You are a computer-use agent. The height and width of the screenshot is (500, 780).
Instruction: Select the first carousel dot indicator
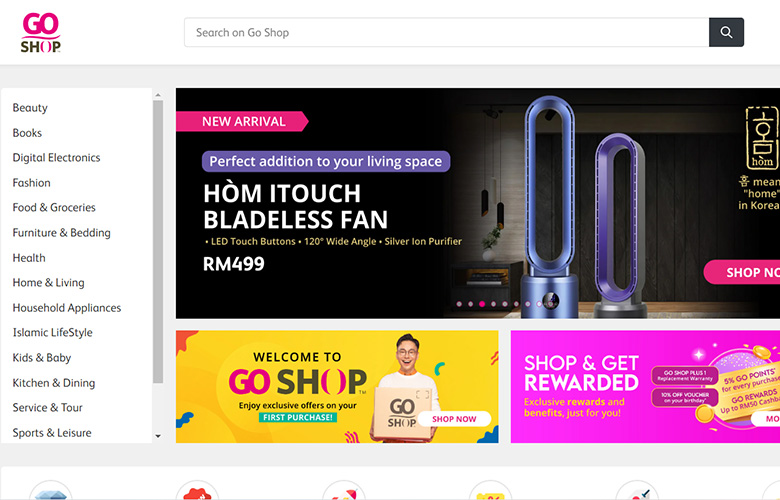click(x=459, y=303)
